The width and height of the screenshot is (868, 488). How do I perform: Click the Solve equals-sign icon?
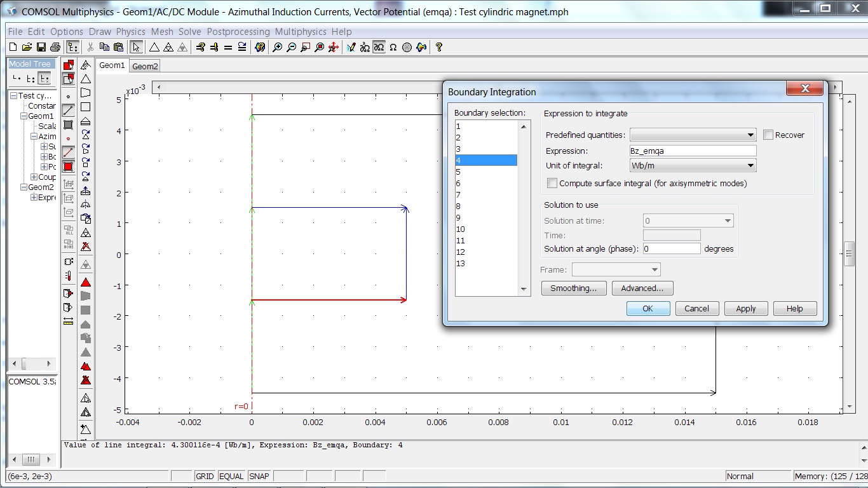(x=228, y=47)
